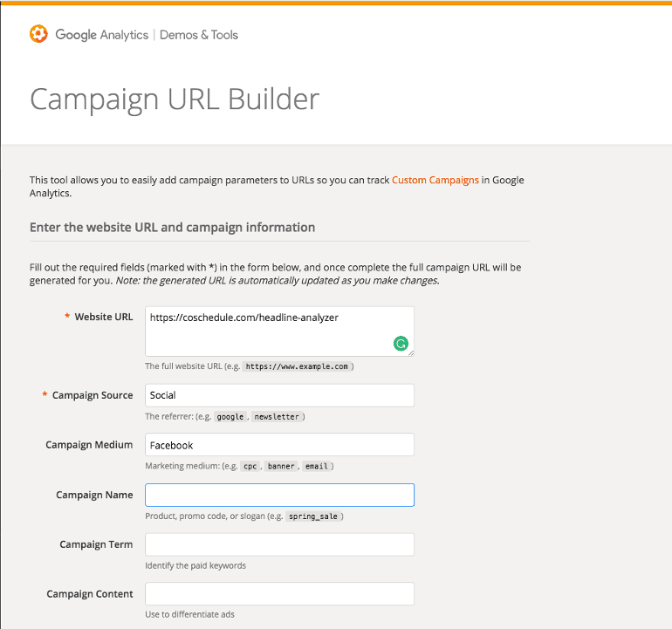Click the Campaign Term input box
The height and width of the screenshot is (629, 672).
[279, 544]
